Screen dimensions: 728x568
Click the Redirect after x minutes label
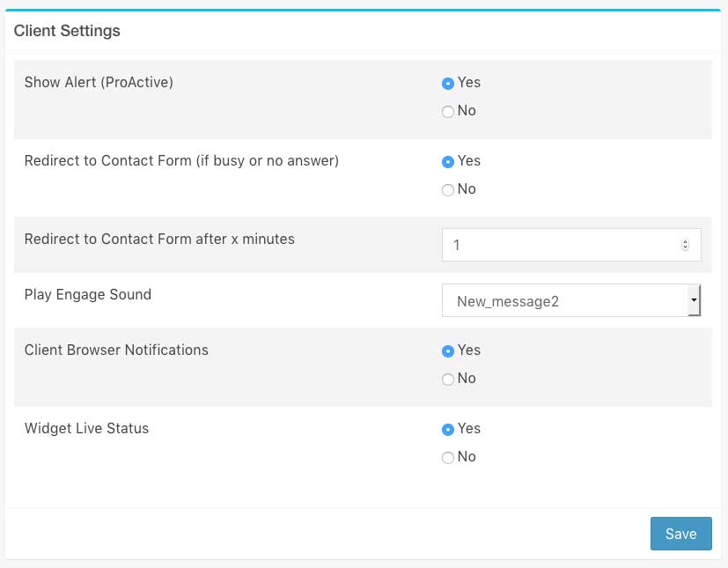[x=159, y=239]
